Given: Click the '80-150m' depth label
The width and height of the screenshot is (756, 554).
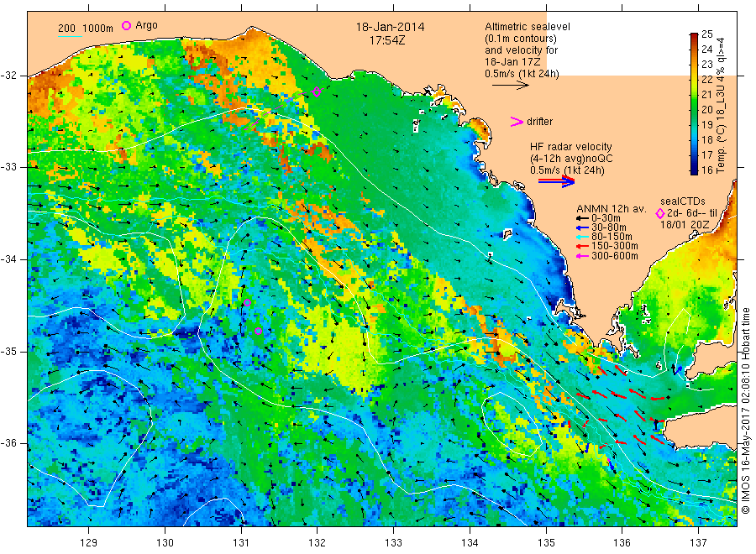Looking at the screenshot, I should click(x=612, y=237).
